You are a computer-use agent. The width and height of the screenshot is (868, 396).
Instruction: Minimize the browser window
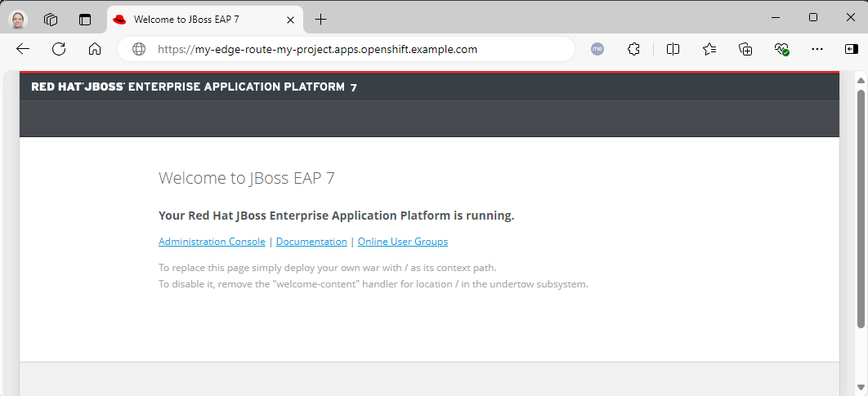pos(776,18)
